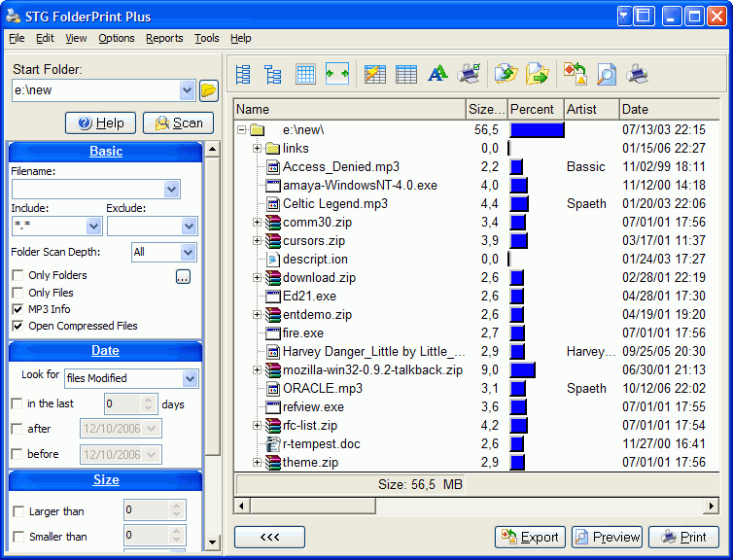The height and width of the screenshot is (560, 733).
Task: Open the Exclude pattern dropdown
Action: coord(189,227)
